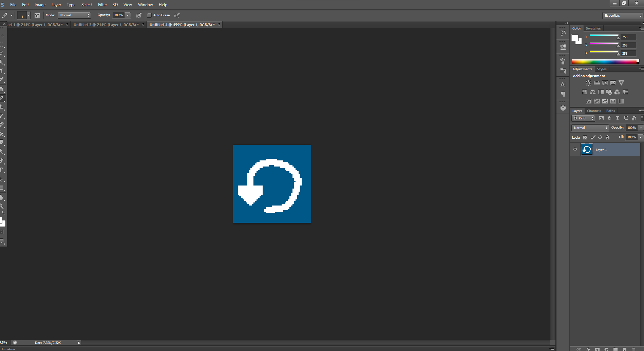
Task: Select the Clone Stamp tool
Action: (2, 108)
